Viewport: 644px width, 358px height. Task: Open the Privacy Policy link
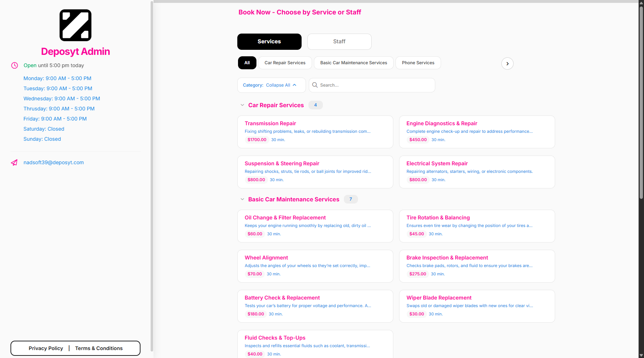tap(46, 348)
